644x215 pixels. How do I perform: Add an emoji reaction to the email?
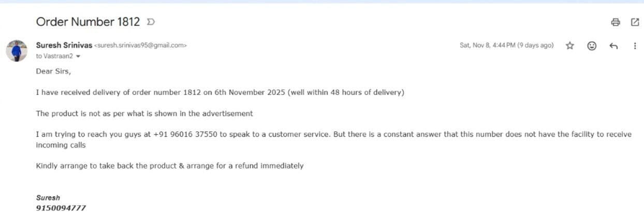click(592, 46)
